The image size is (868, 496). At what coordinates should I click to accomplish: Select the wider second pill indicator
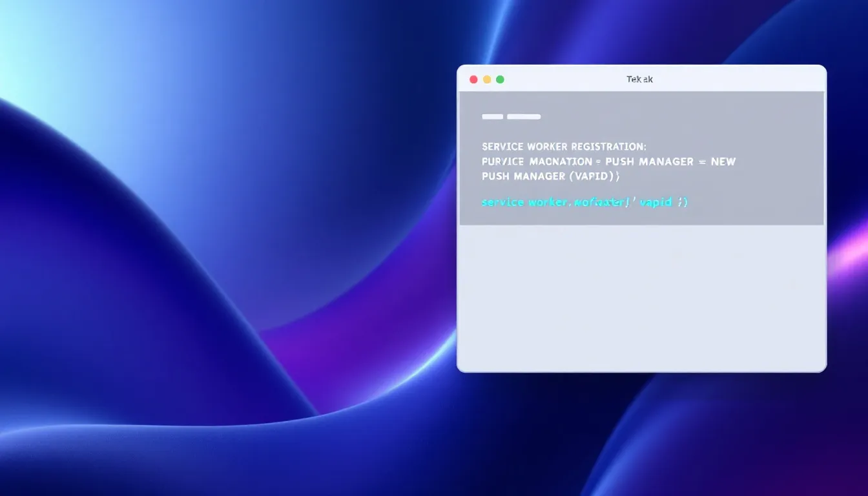tap(524, 116)
